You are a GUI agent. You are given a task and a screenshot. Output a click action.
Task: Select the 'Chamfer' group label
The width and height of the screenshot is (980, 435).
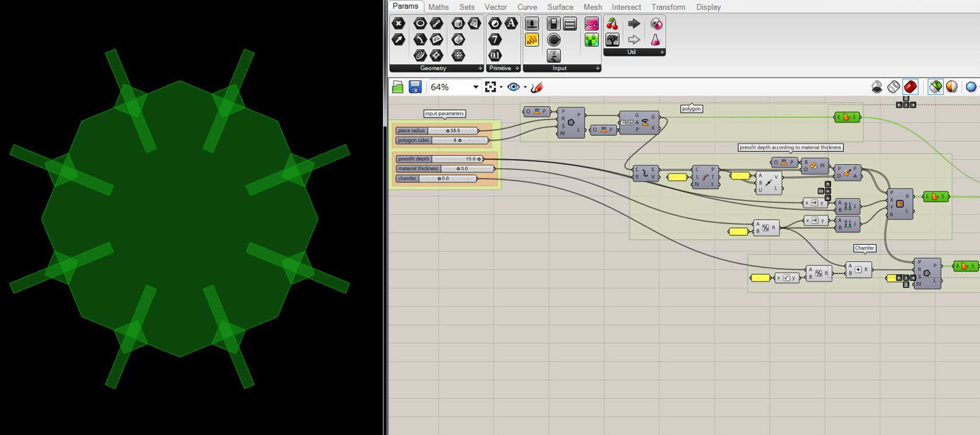pos(864,248)
